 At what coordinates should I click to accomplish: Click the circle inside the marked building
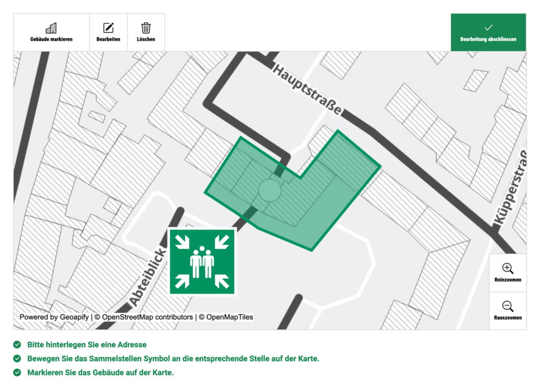coord(269,189)
